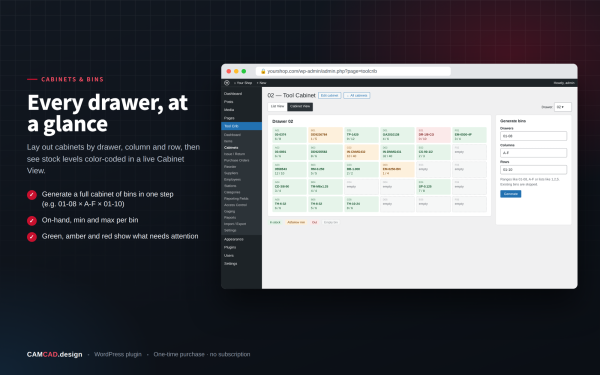600x375 pixels.
Task: Open the Employees submenu entry
Action: 232,179
